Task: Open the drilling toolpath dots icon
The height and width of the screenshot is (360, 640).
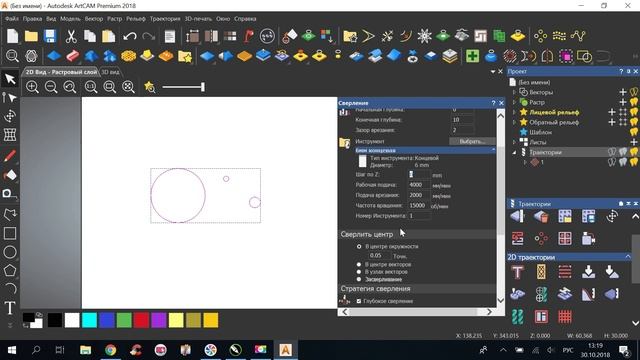Action: pyautogui.click(x=541, y=238)
